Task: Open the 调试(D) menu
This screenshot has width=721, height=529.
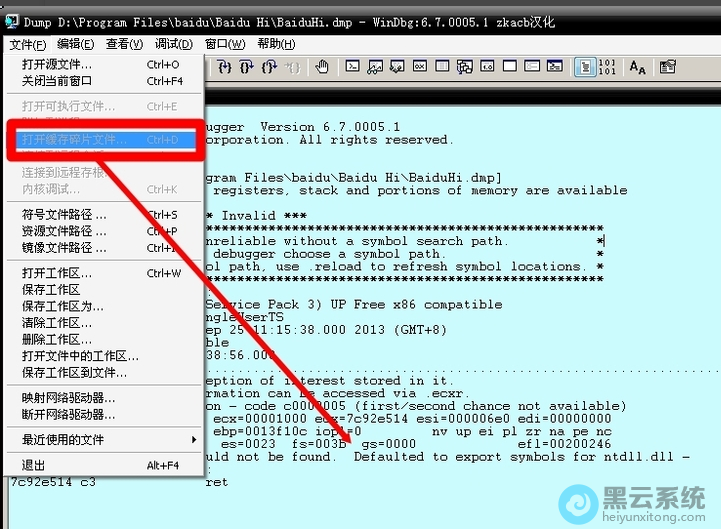Action: (174, 44)
